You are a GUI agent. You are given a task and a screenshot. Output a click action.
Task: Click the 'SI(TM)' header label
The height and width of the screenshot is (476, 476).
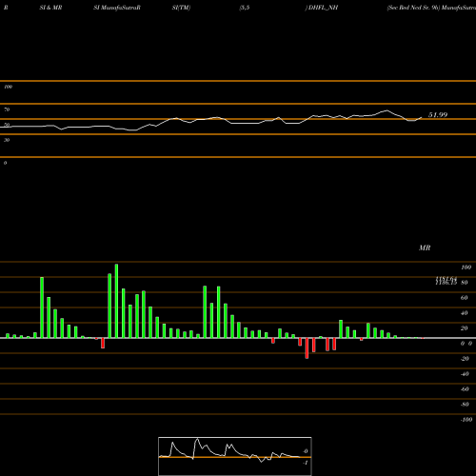click(181, 8)
